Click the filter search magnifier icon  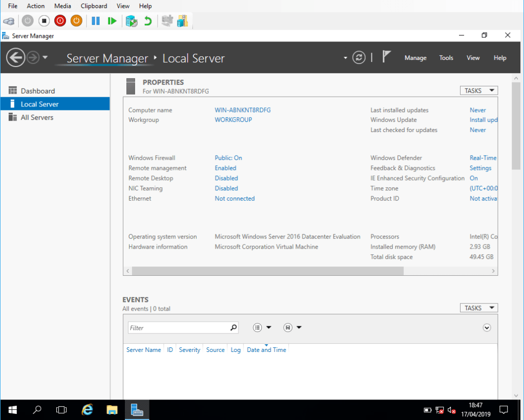(233, 327)
